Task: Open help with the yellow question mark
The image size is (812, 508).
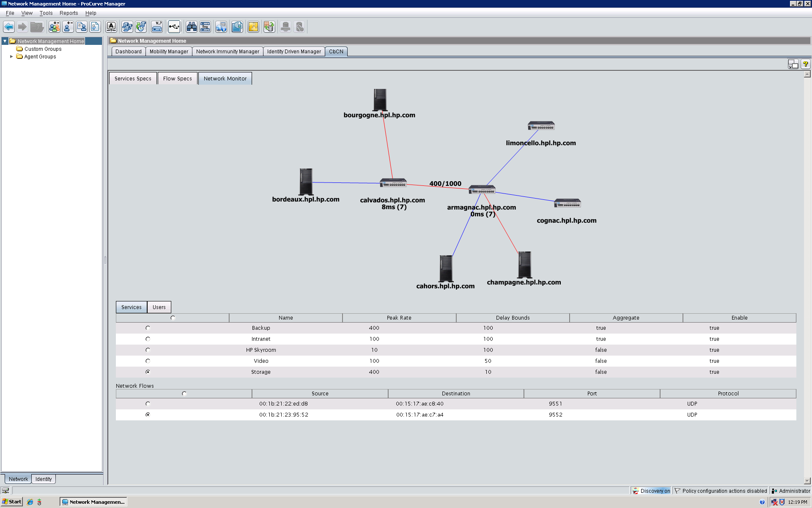Action: click(x=806, y=64)
